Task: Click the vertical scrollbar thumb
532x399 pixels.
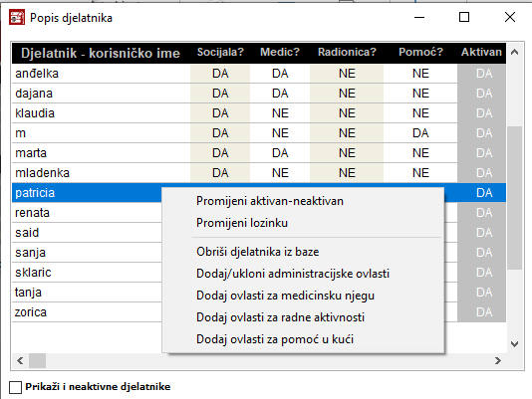Action: click(514, 198)
